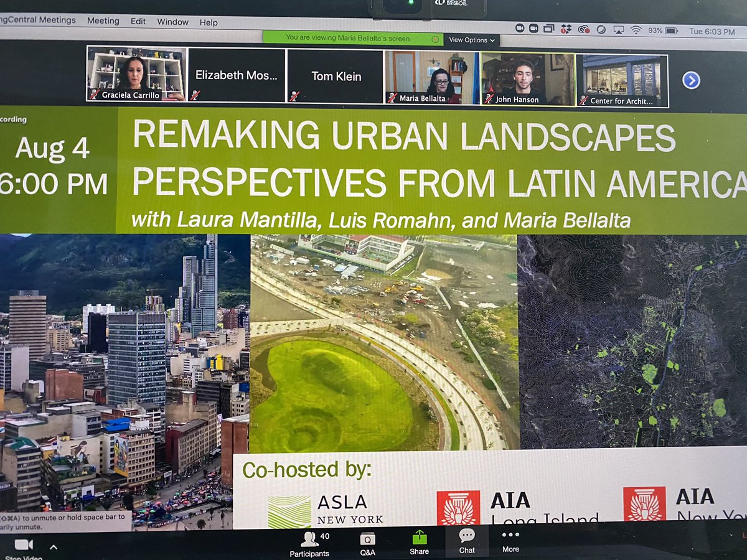Click the Bogotá skyline photo
This screenshot has width=747, height=560.
coord(125,381)
